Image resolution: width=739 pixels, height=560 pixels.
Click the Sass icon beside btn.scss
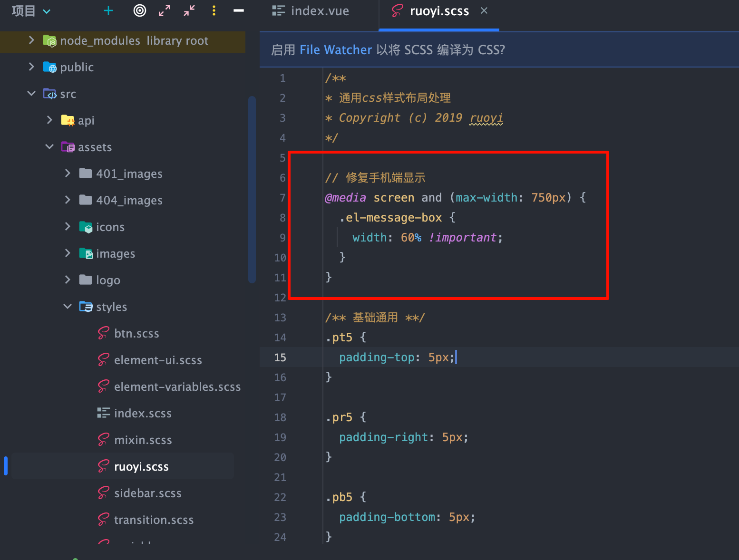coord(103,333)
